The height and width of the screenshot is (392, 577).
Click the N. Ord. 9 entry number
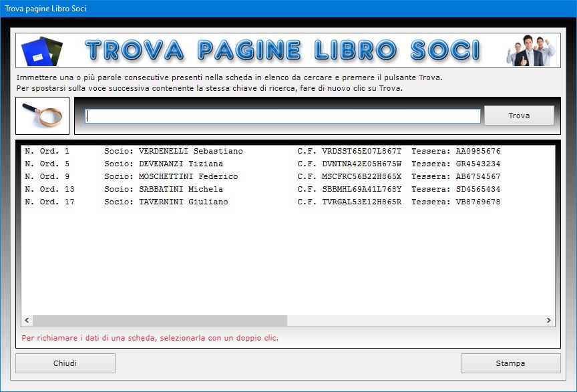(x=47, y=176)
